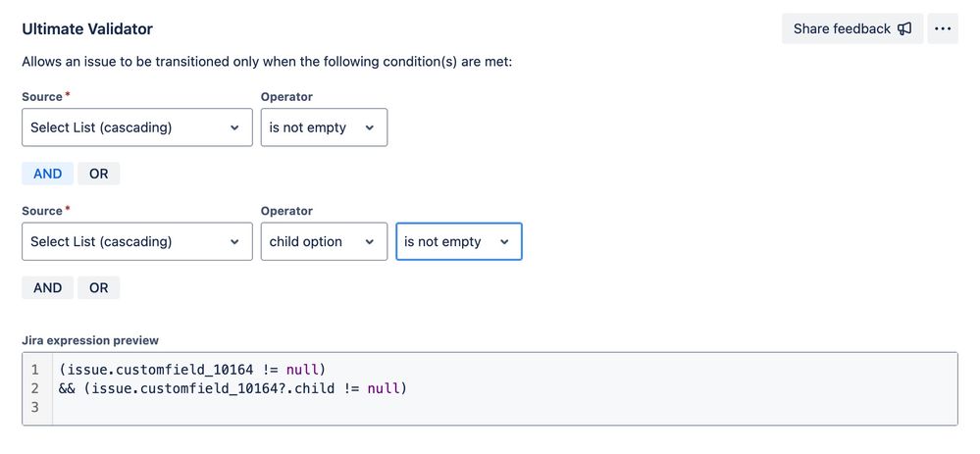Toggle the selected AND under first condition
This screenshot has width=980, height=454.
coord(47,174)
